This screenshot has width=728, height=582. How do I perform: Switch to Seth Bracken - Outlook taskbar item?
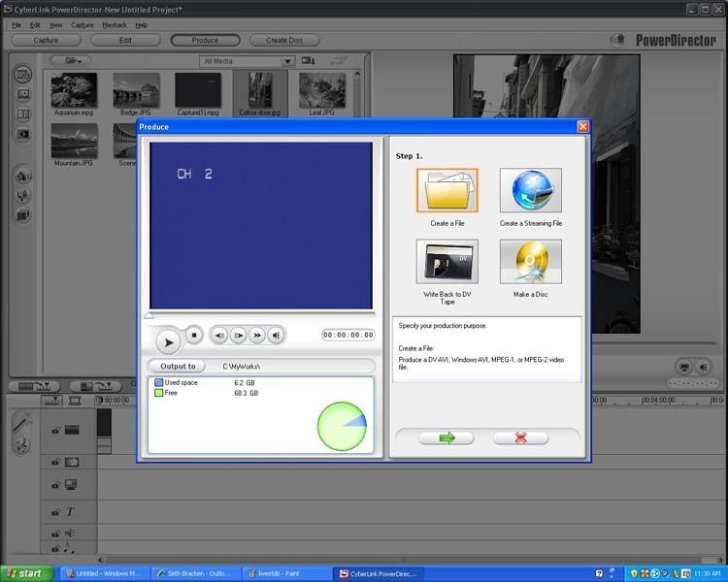pos(198,573)
